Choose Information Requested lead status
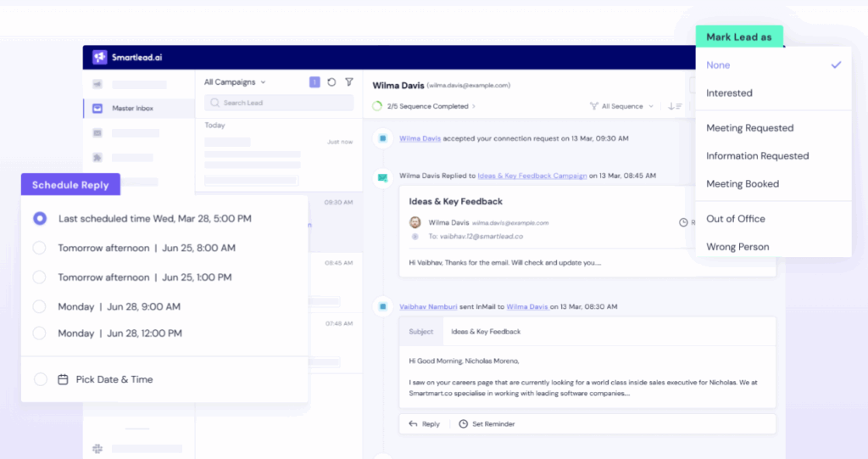This screenshot has width=868, height=459. (773, 156)
